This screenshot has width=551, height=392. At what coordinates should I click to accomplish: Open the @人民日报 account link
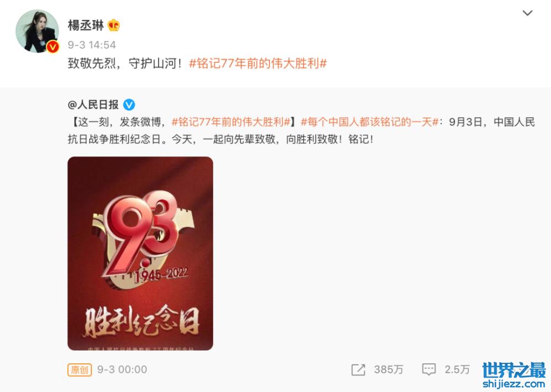point(93,105)
